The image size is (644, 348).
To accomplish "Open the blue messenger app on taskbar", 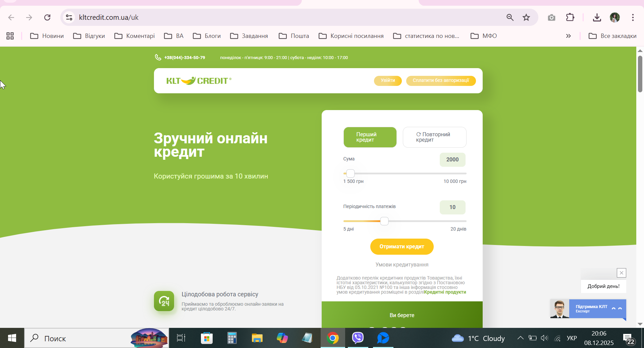I will click(x=383, y=338).
